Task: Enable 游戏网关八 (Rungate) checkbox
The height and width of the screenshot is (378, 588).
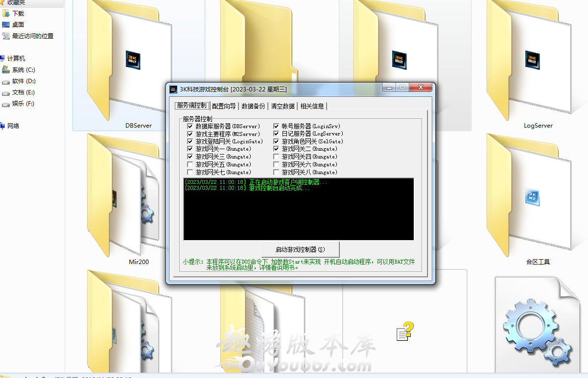Action: tap(277, 173)
